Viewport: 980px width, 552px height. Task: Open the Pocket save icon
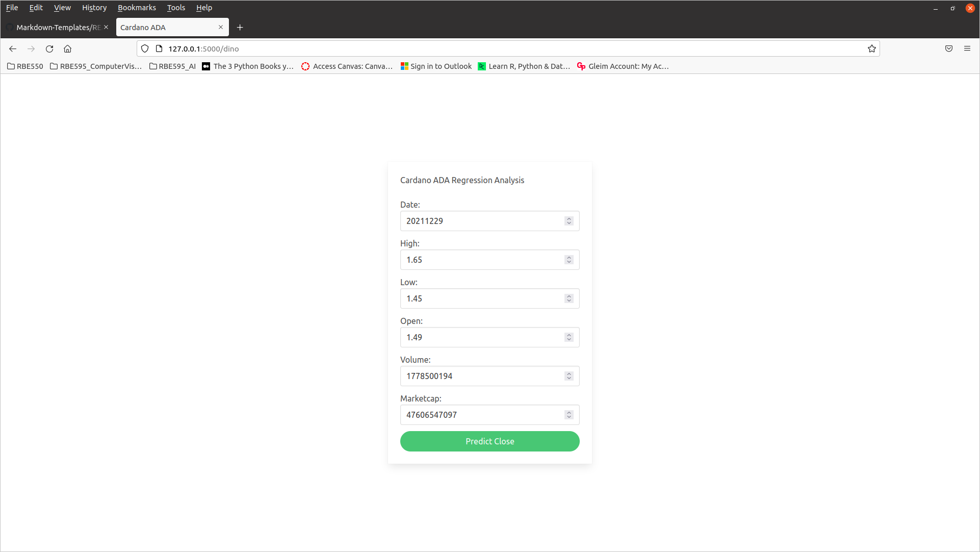949,49
